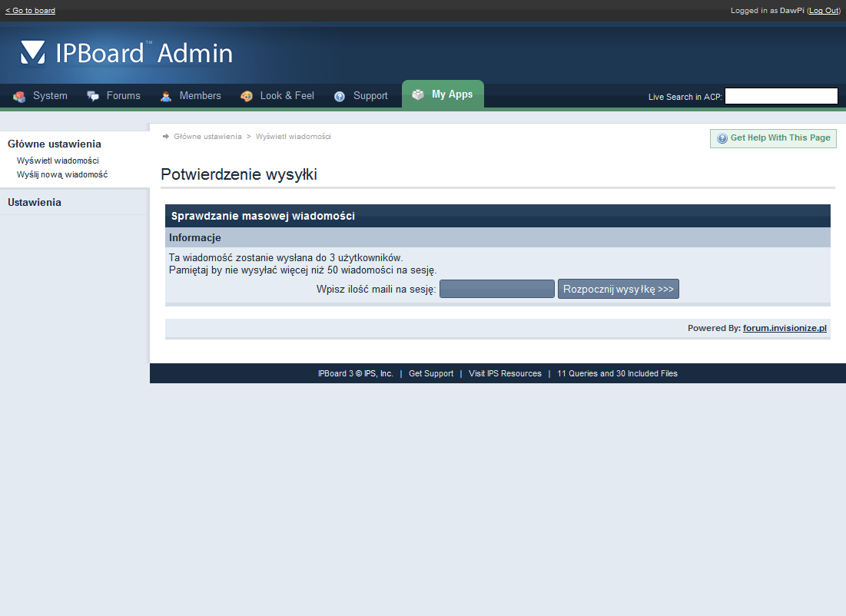
Task: Click the Log Out link
Action: pos(824,10)
